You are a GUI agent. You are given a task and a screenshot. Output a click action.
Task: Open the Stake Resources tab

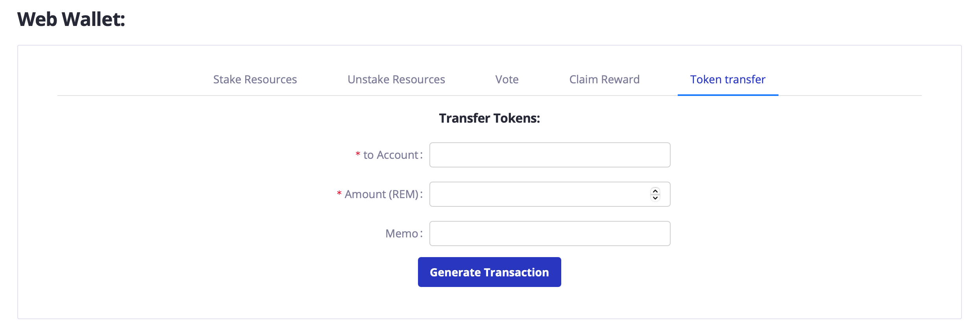[x=255, y=79]
